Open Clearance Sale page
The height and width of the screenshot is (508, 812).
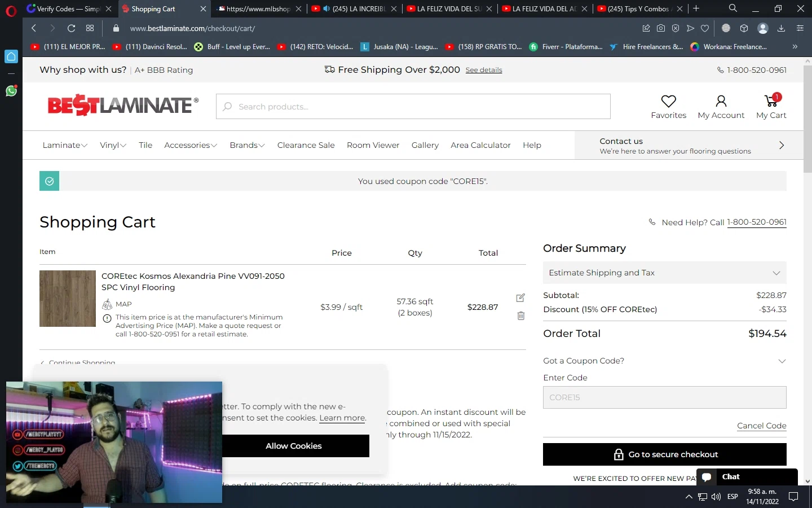click(x=306, y=145)
